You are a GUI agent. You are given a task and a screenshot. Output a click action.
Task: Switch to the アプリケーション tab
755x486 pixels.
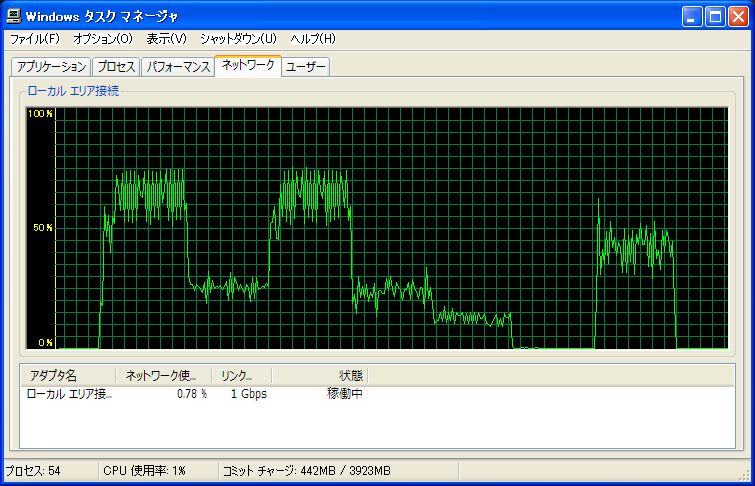coord(51,67)
